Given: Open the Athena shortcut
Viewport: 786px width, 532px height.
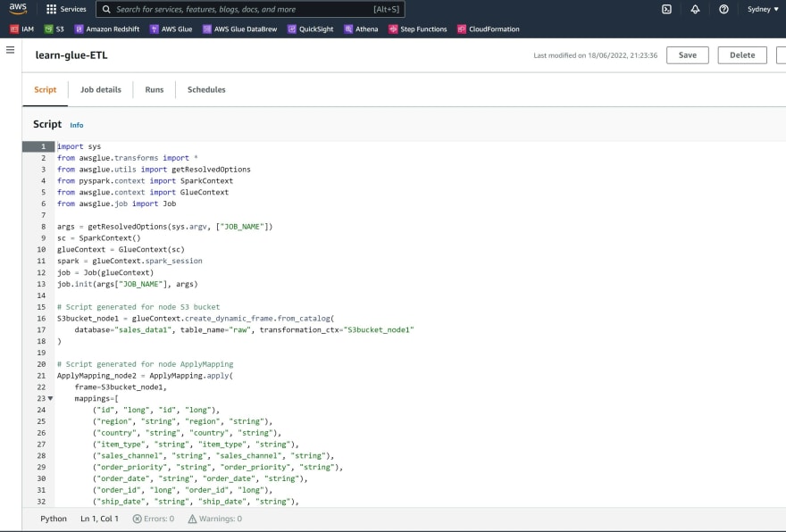Looking at the screenshot, I should coord(361,29).
